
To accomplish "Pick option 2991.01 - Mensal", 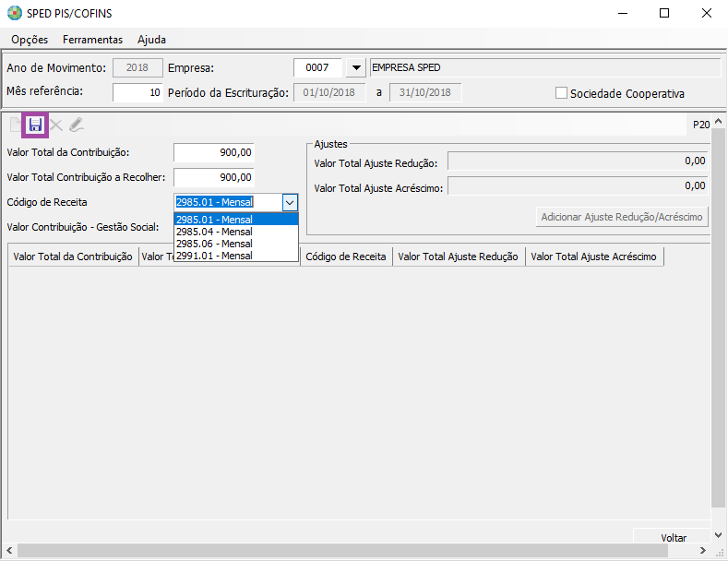I will coord(236,256).
